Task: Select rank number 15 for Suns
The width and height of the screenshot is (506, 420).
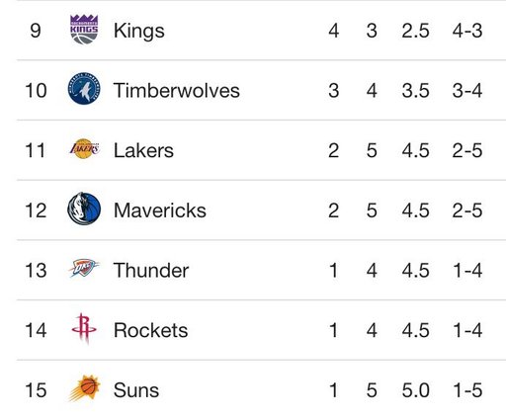Action: 36,390
